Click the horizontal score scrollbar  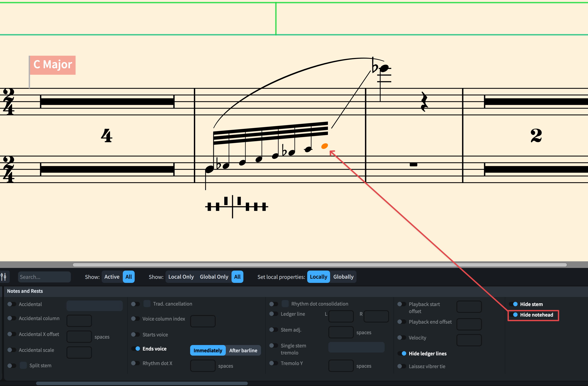point(320,265)
